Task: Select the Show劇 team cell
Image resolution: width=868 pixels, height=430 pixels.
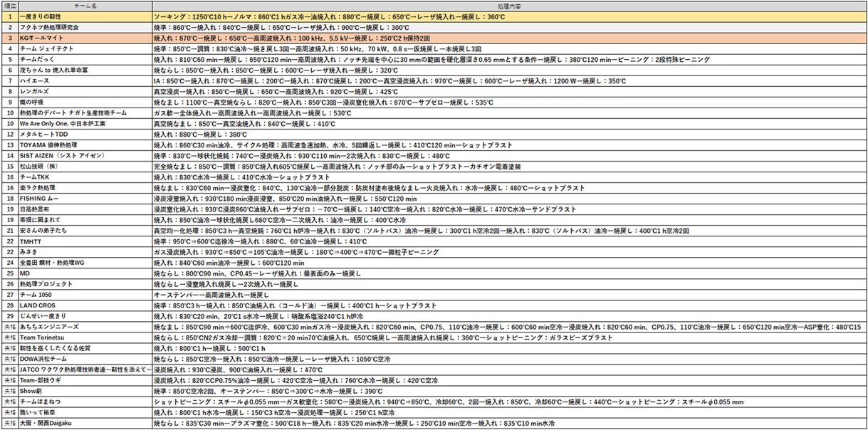Action: click(x=85, y=392)
